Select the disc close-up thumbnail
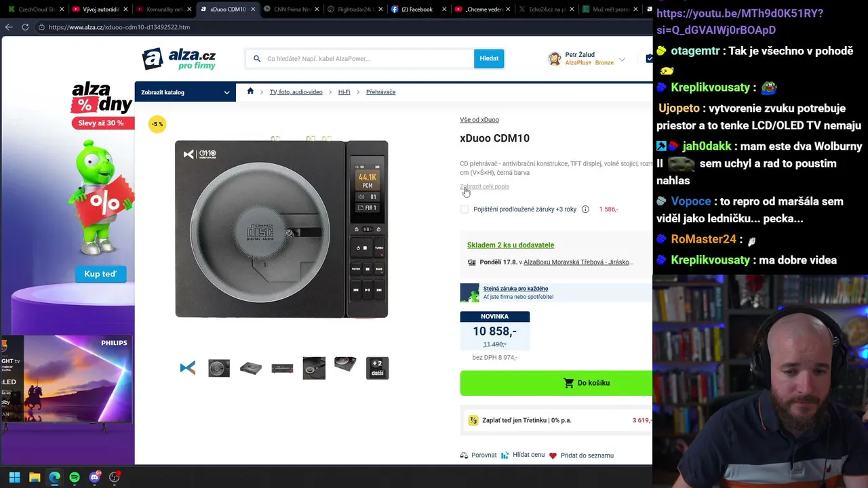868x488 pixels. (314, 368)
